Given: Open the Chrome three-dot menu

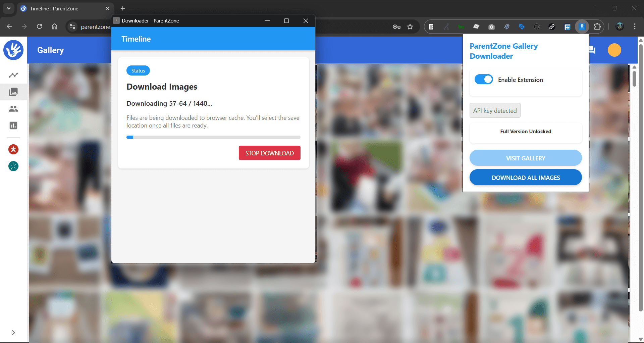Looking at the screenshot, I should pos(635,27).
